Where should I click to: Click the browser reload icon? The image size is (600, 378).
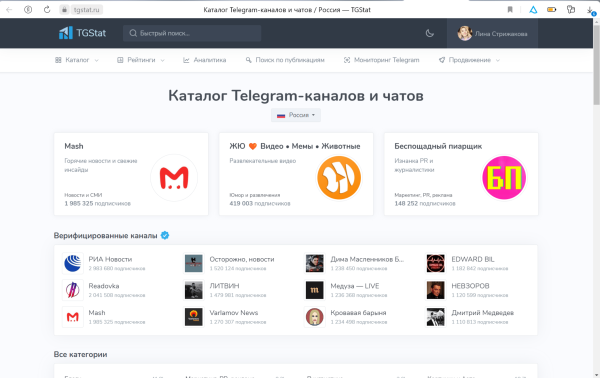click(x=47, y=10)
